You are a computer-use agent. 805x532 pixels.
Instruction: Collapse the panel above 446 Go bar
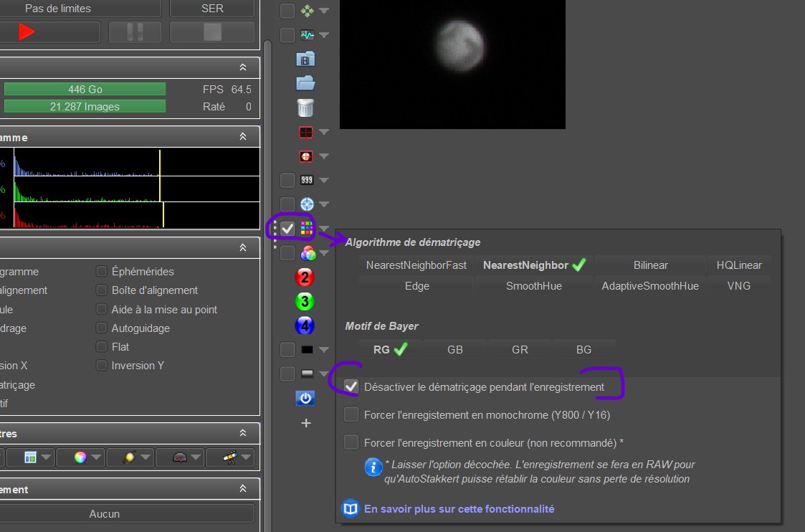click(243, 67)
